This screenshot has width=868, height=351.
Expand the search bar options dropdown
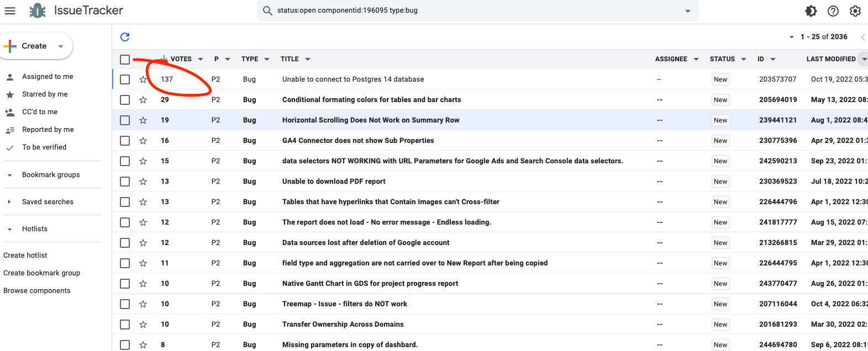point(687,11)
